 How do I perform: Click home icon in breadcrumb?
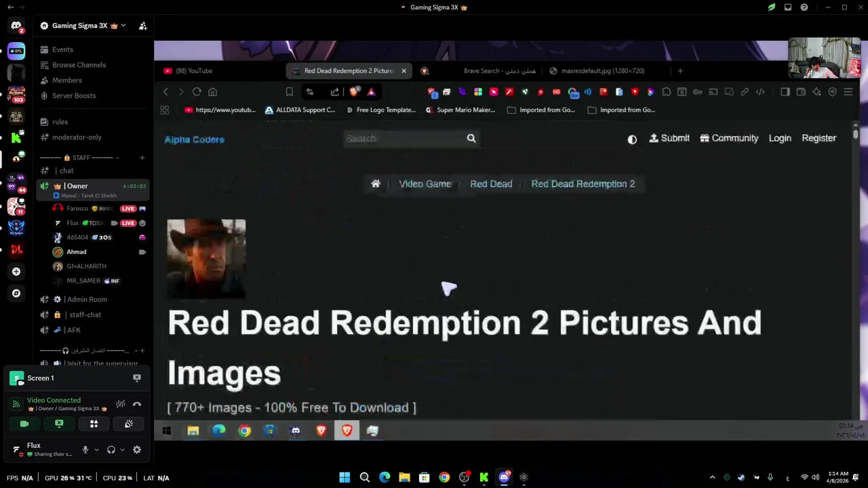pos(376,184)
